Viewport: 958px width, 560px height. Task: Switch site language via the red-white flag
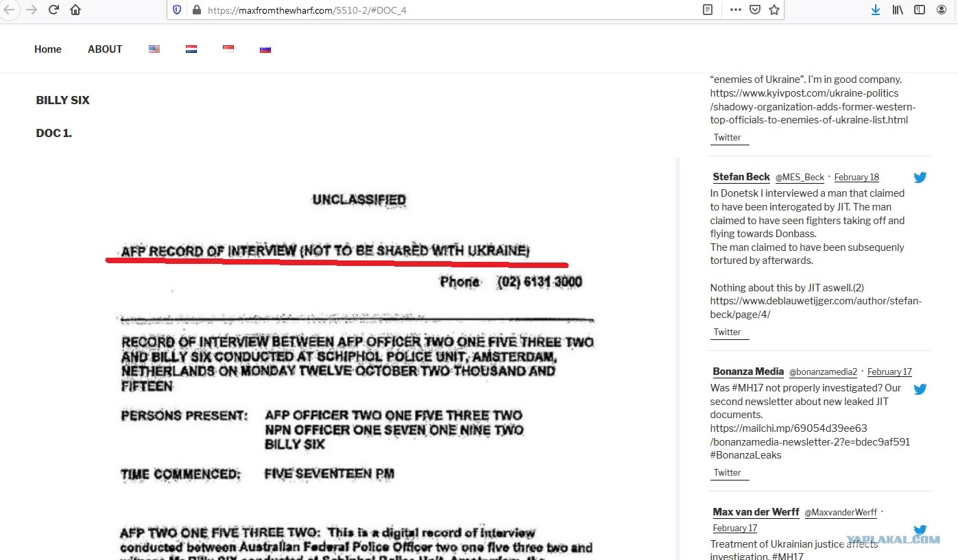pyautogui.click(x=228, y=49)
